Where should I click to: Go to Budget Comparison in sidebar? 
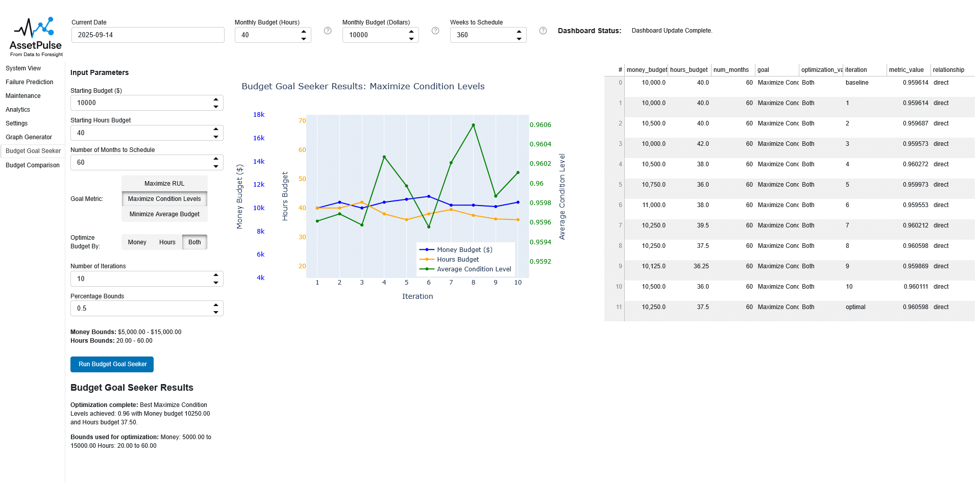coord(32,165)
